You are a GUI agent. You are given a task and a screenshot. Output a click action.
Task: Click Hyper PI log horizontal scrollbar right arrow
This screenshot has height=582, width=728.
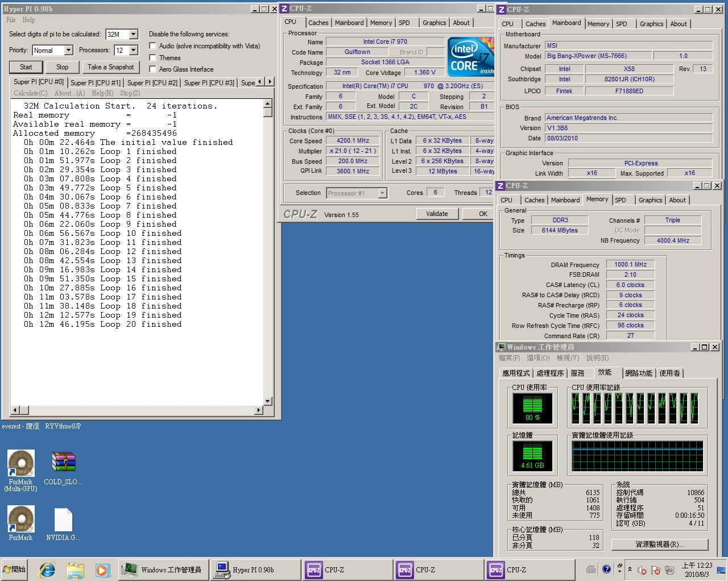[x=259, y=410]
